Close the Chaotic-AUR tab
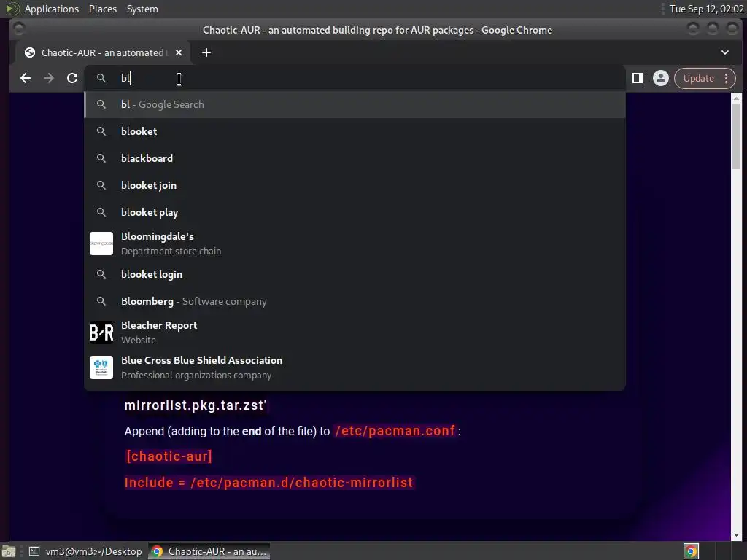Viewport: 747px width, 560px height. point(179,52)
